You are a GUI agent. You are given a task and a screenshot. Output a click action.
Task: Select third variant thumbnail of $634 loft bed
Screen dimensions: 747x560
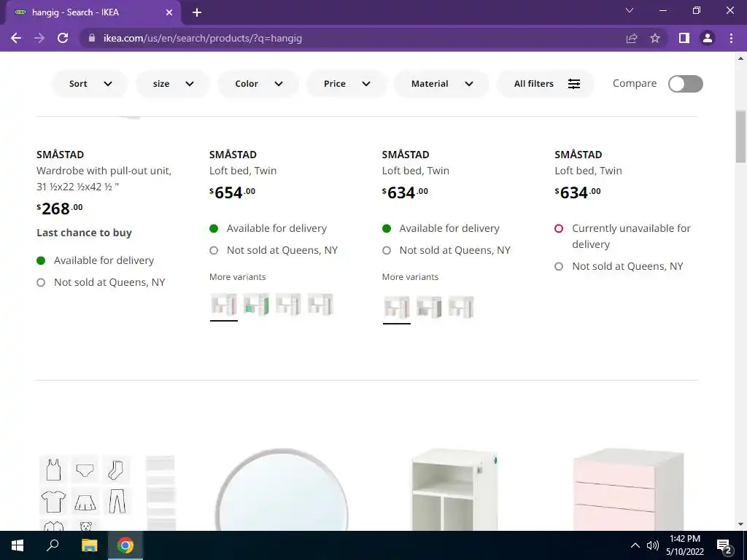pos(461,307)
